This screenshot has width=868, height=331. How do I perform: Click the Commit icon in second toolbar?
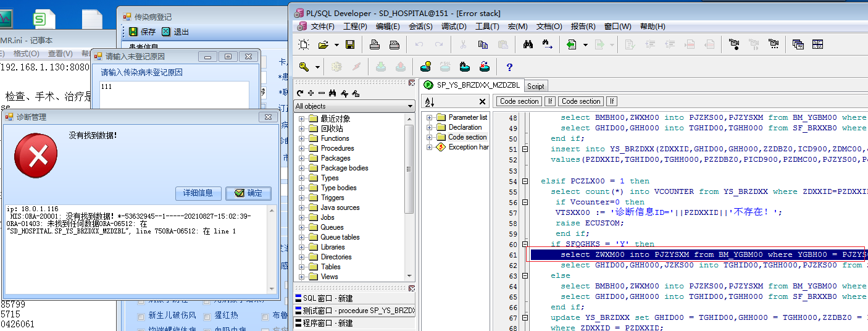382,67
